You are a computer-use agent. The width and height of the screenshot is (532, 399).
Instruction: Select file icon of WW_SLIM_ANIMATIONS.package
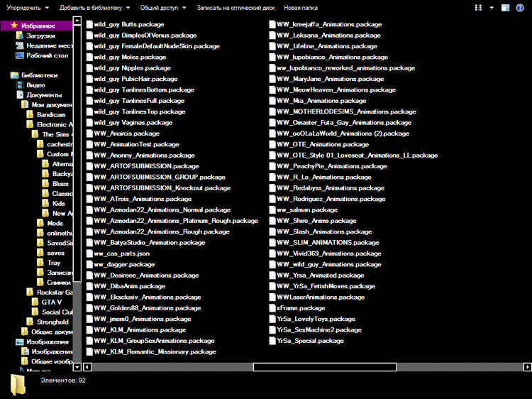[x=272, y=243]
